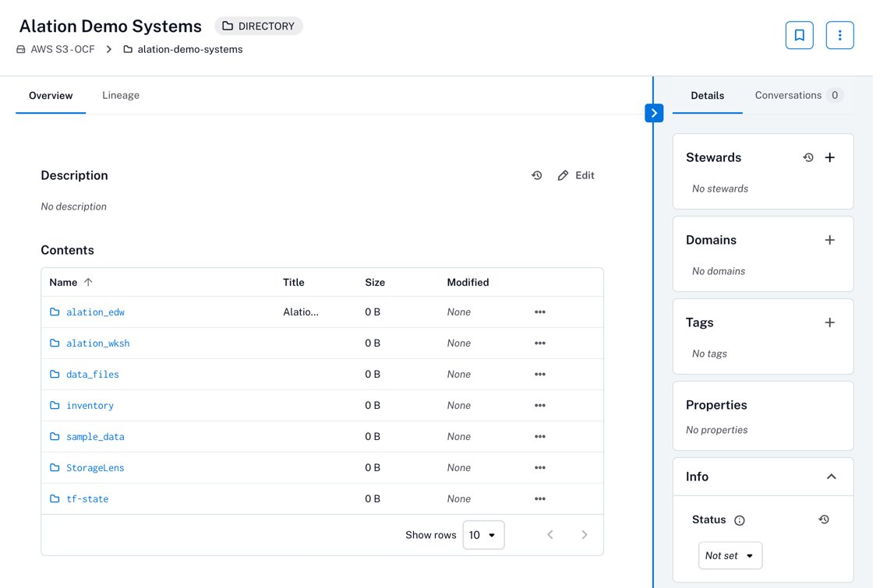Open row actions for alation_edw
This screenshot has height=588, width=887.
click(539, 312)
